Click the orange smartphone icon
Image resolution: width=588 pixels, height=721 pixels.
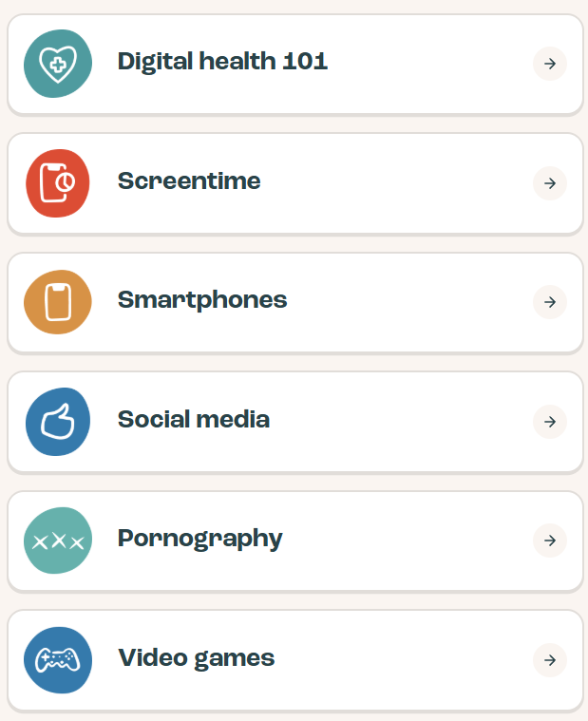click(x=58, y=302)
